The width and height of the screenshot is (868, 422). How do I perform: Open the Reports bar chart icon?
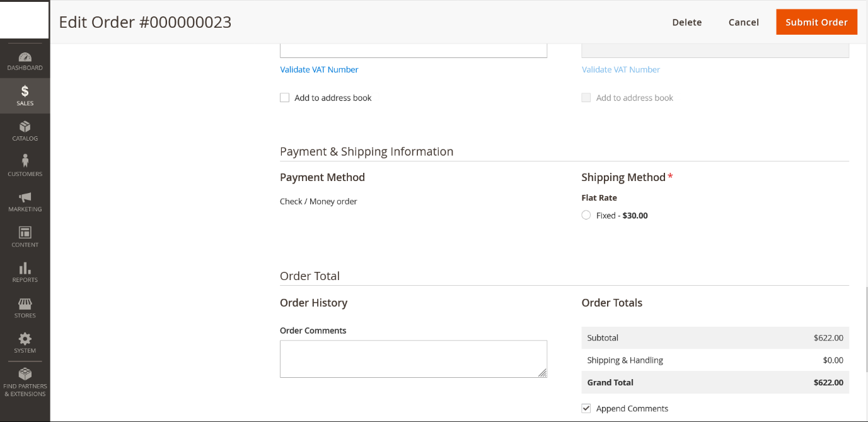(25, 269)
